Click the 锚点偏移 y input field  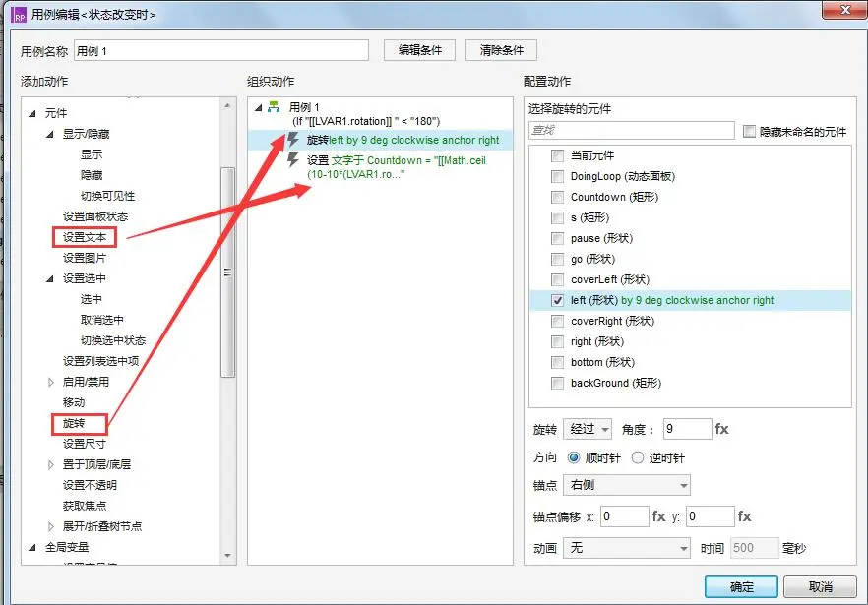point(711,516)
